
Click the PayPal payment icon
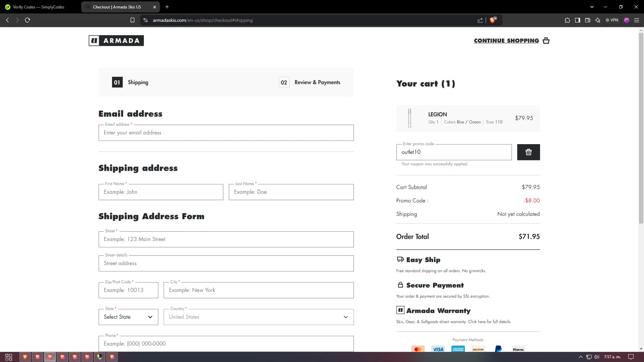[498, 349]
